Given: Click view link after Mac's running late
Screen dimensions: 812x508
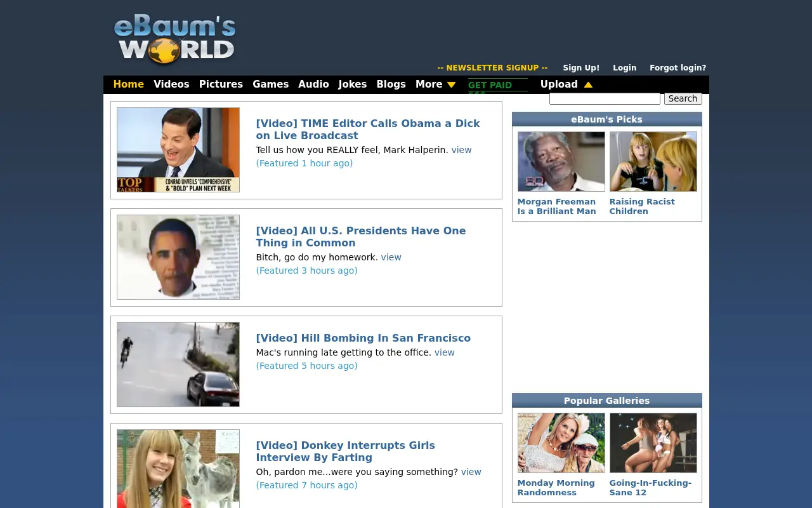Looking at the screenshot, I should [x=444, y=353].
